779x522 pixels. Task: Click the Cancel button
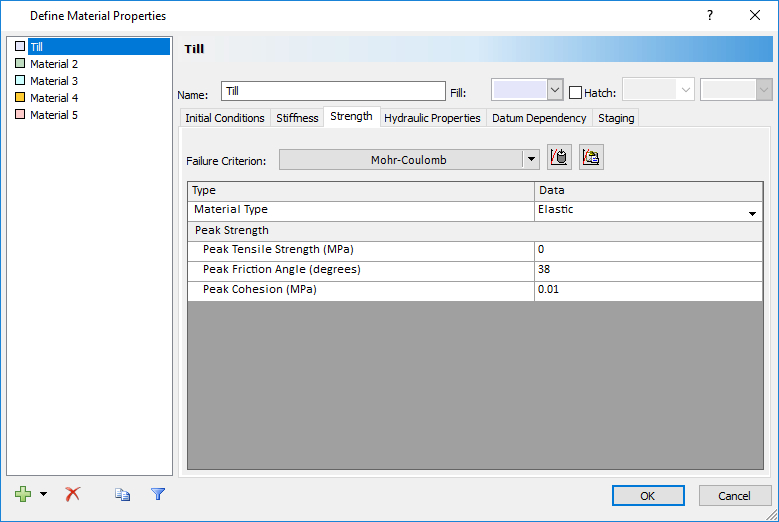pyautogui.click(x=734, y=496)
